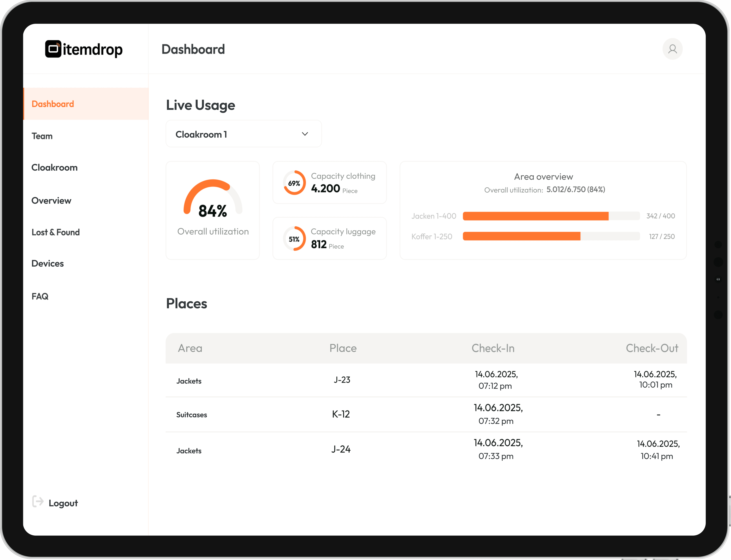
Task: Navigate to Cloakroom in the sidebar
Action: point(54,167)
